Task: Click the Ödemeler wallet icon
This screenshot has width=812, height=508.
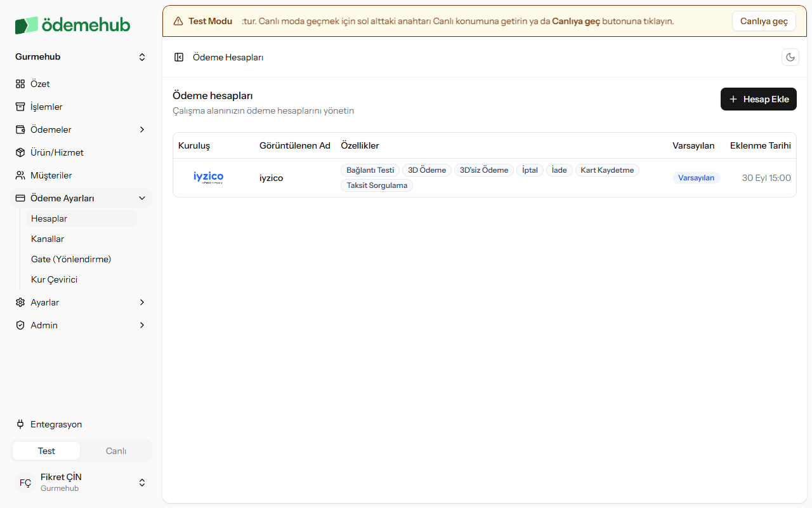Action: [20, 130]
